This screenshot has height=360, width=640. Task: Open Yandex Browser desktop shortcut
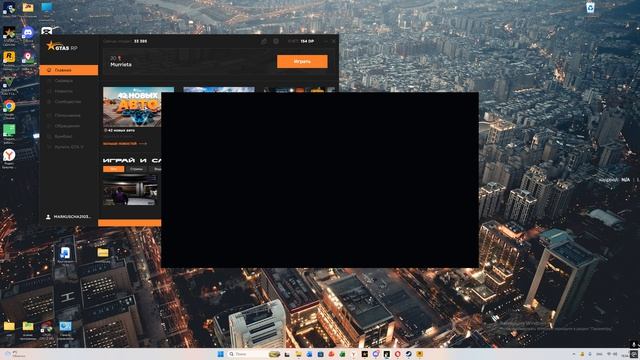pos(9,156)
